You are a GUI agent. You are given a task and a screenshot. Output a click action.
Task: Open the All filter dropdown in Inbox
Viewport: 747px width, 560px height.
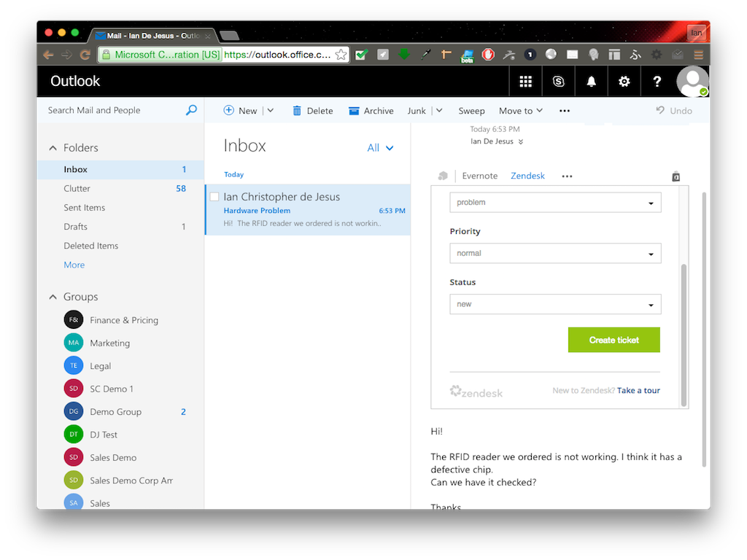(x=379, y=147)
